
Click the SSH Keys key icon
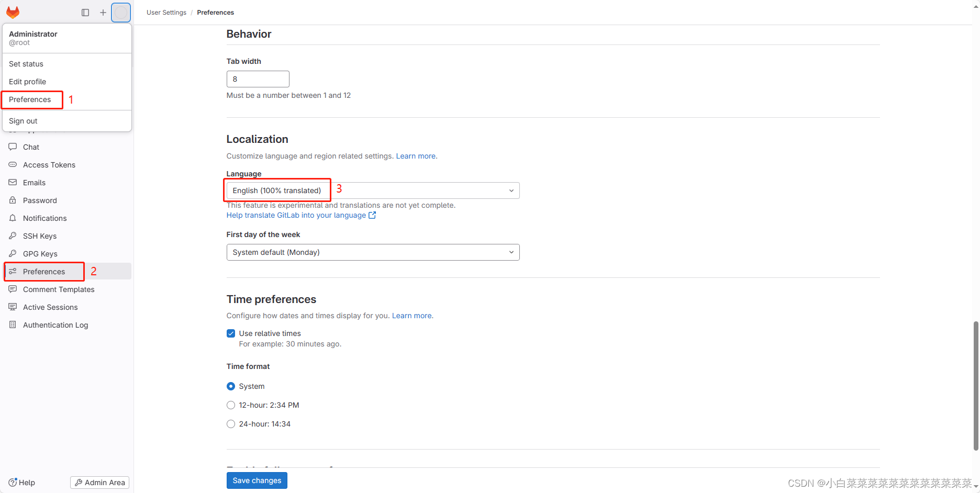click(x=13, y=236)
